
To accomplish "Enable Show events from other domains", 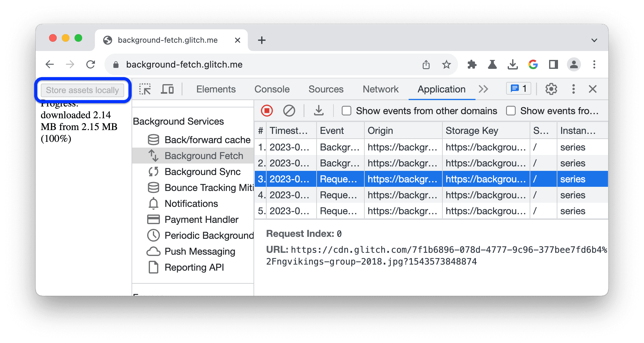I will pos(346,111).
